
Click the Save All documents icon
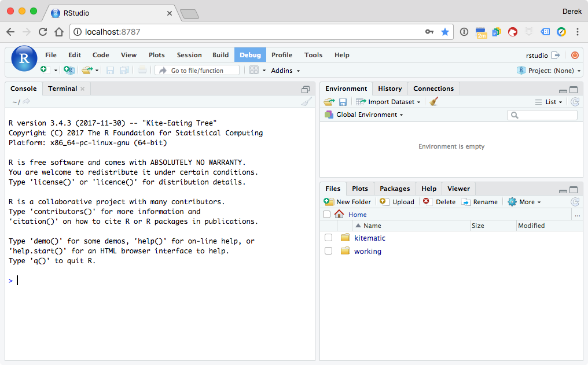tap(124, 70)
